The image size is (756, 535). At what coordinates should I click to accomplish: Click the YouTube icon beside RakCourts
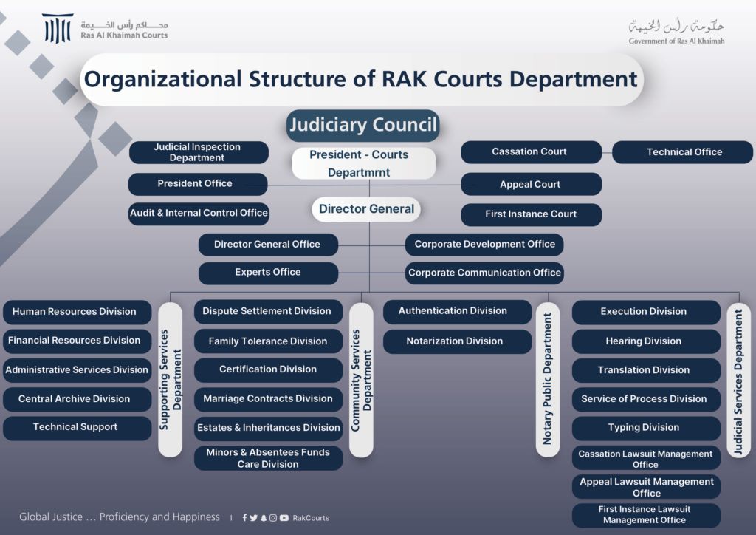tap(284, 518)
